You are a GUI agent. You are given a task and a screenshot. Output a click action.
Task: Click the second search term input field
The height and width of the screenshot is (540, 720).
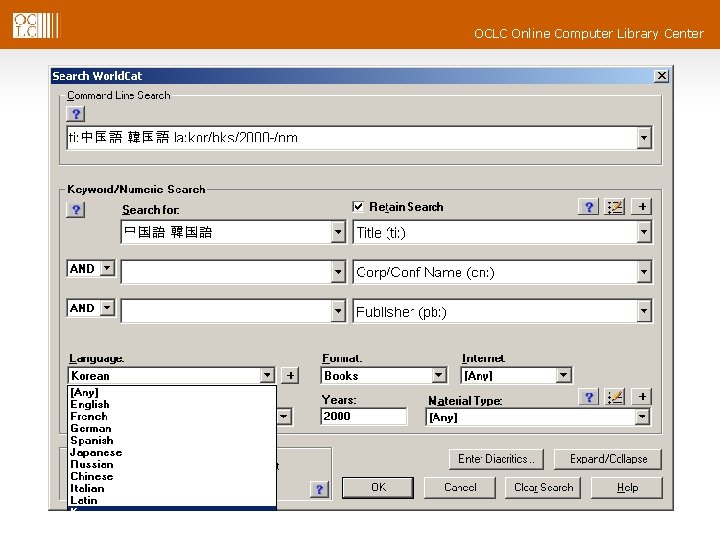(x=226, y=272)
